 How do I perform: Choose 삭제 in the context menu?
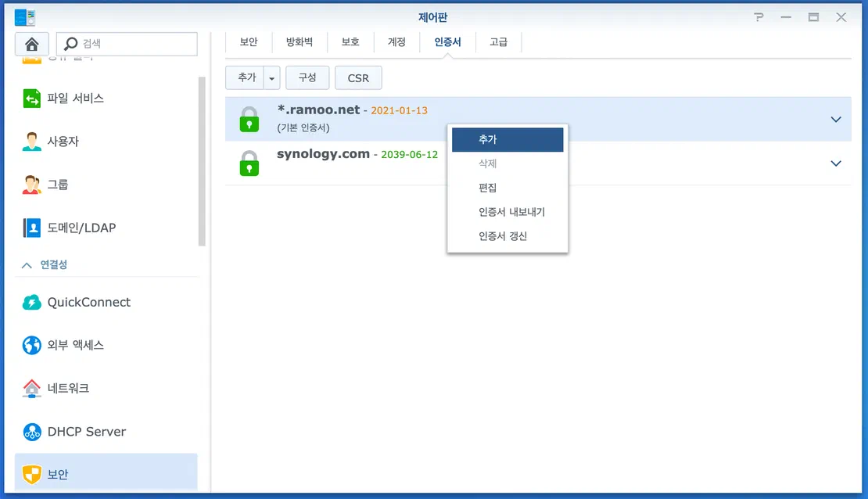508,163
